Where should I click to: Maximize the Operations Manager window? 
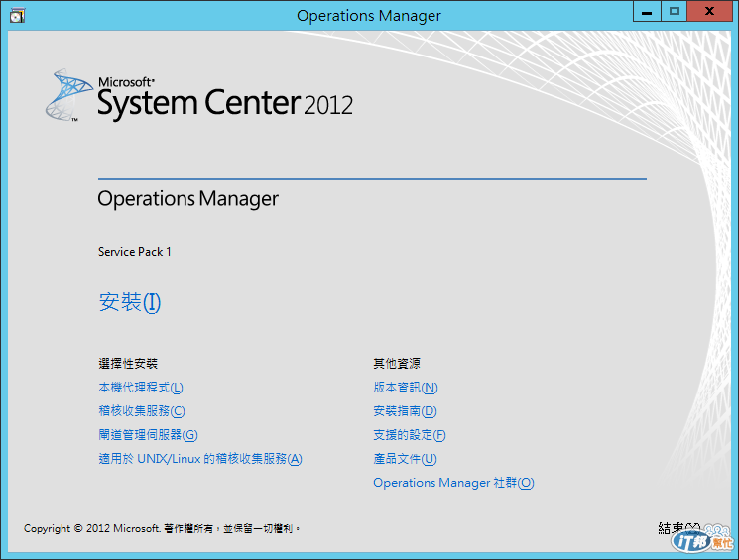pos(674,11)
